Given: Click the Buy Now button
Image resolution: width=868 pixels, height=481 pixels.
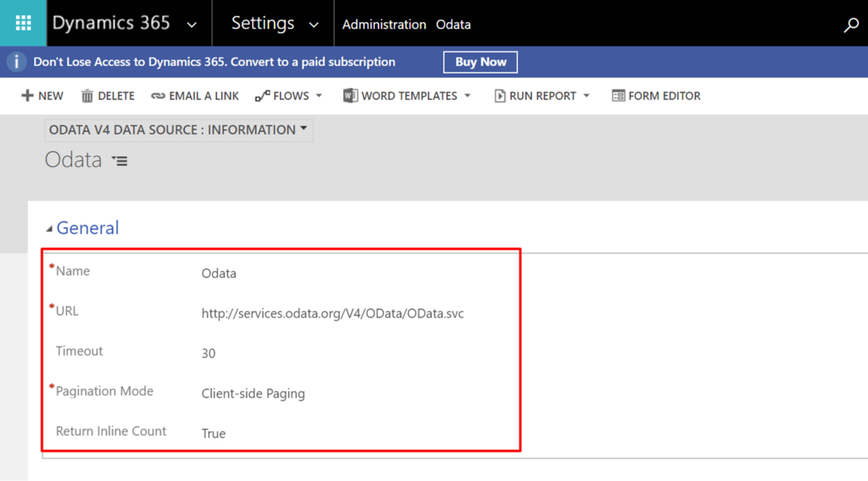Looking at the screenshot, I should coord(481,62).
